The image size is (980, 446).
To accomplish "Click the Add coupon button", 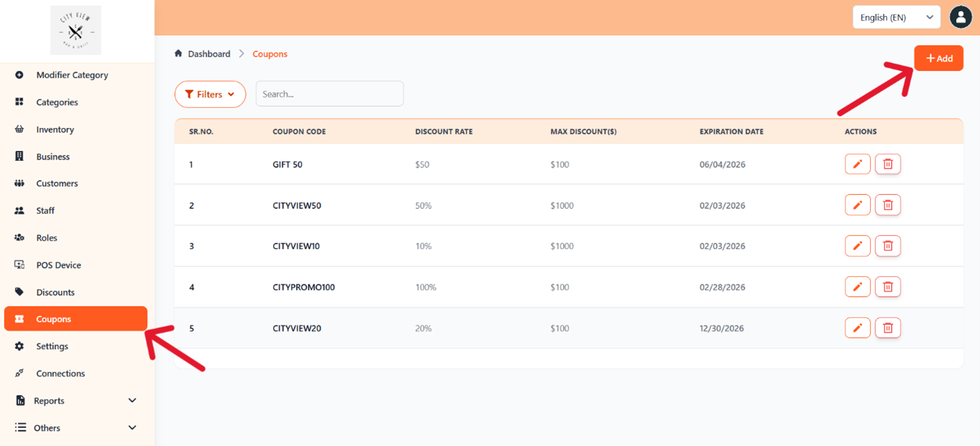I will coord(938,58).
